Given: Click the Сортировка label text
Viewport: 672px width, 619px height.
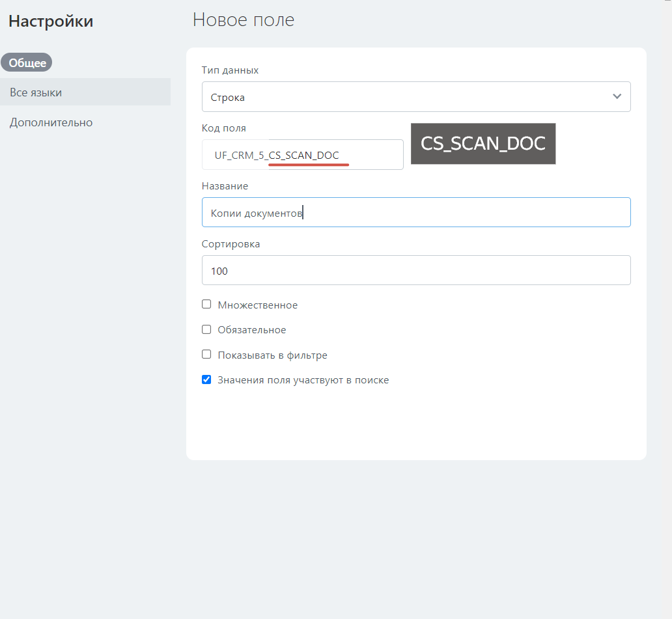Looking at the screenshot, I should point(231,244).
